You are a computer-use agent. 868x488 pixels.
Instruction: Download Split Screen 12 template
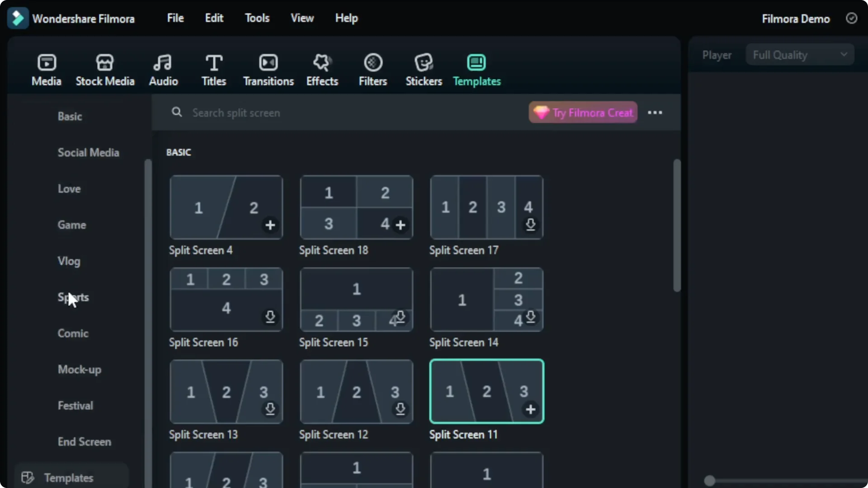(401, 409)
